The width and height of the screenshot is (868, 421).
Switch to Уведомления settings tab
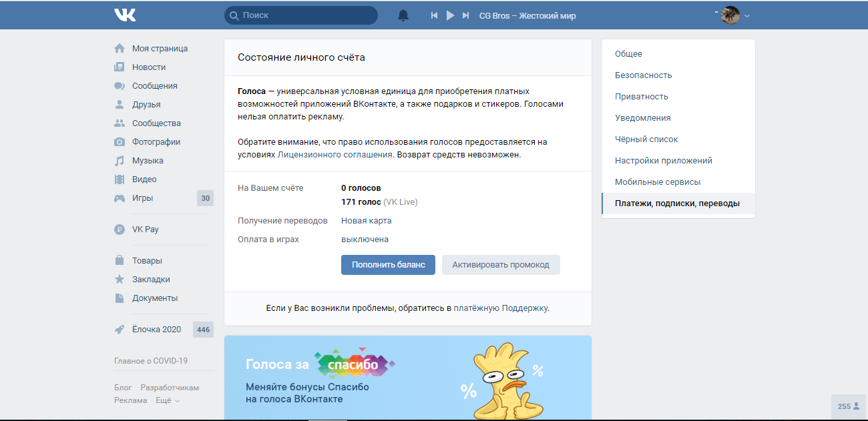pyautogui.click(x=678, y=117)
